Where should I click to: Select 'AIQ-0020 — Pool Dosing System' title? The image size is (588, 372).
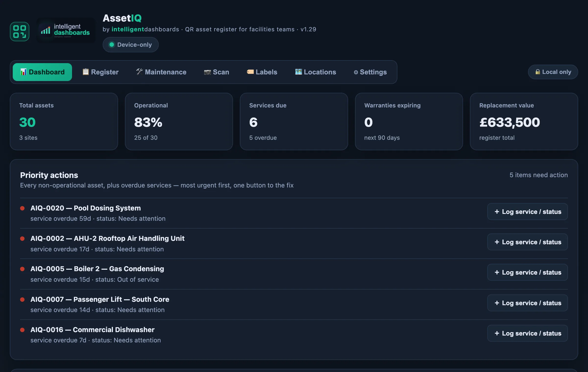86,208
